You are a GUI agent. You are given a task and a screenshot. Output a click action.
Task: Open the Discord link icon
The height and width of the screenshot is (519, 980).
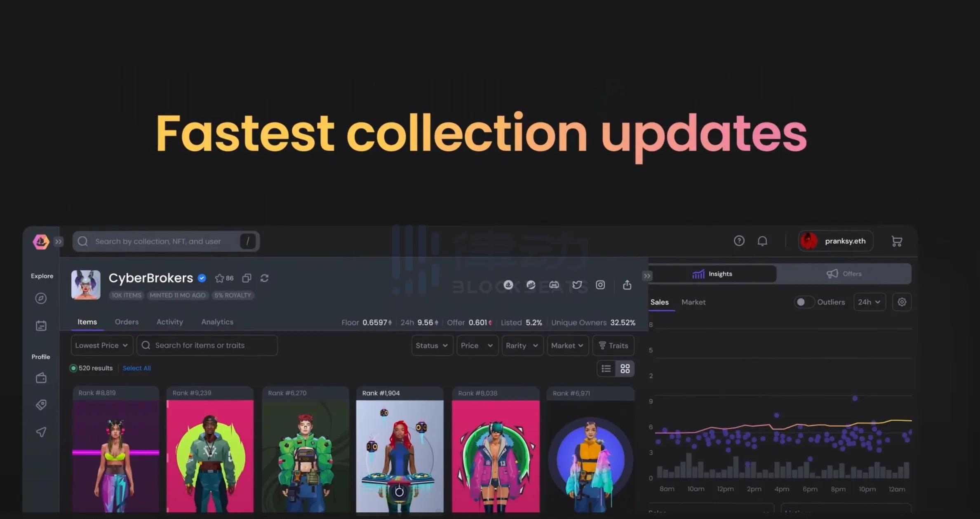click(554, 285)
